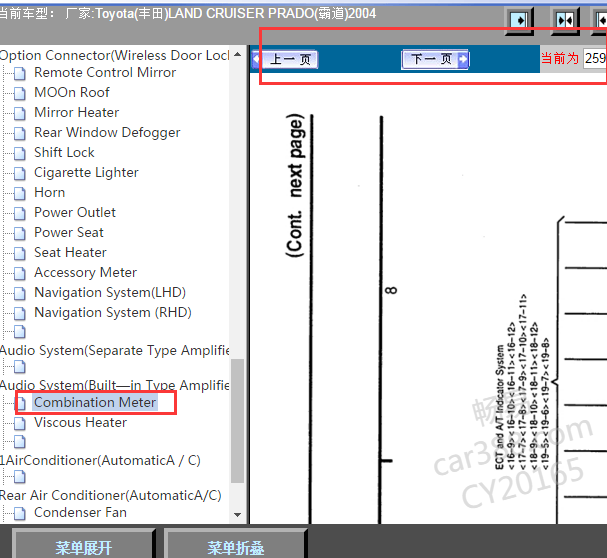Click the document icon beside Navigation System (RHD)
The image size is (607, 558).
20,313
